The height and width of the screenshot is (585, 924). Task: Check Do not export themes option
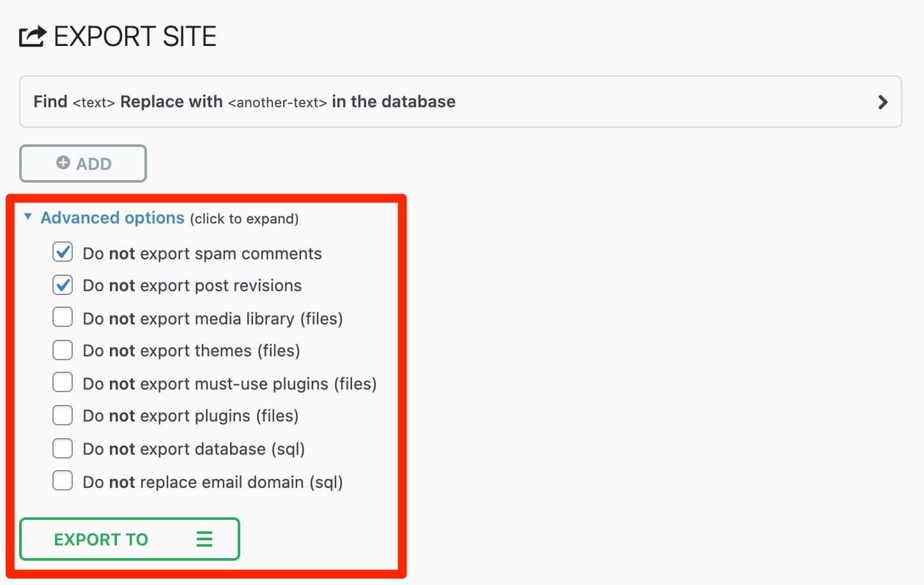63,350
